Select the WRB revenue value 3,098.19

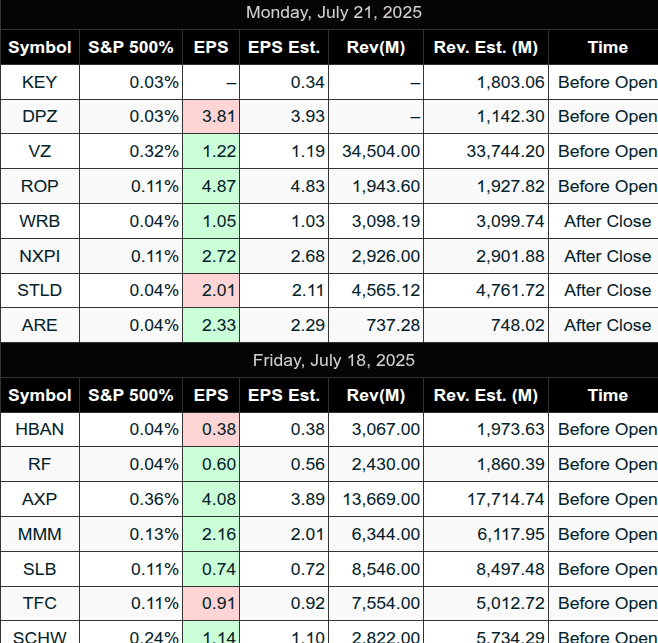(x=386, y=221)
